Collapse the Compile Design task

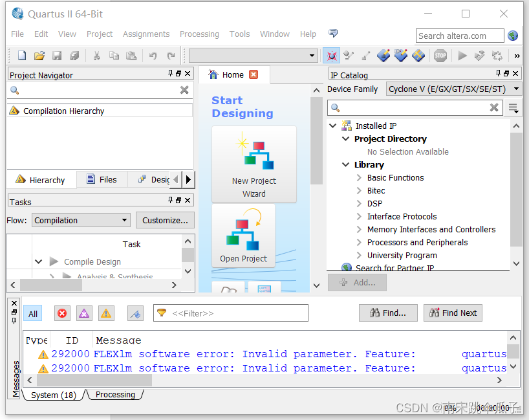38,261
